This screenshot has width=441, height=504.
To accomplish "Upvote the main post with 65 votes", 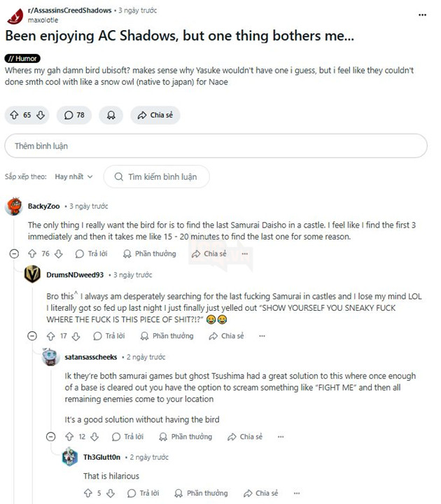I will 15,115.
